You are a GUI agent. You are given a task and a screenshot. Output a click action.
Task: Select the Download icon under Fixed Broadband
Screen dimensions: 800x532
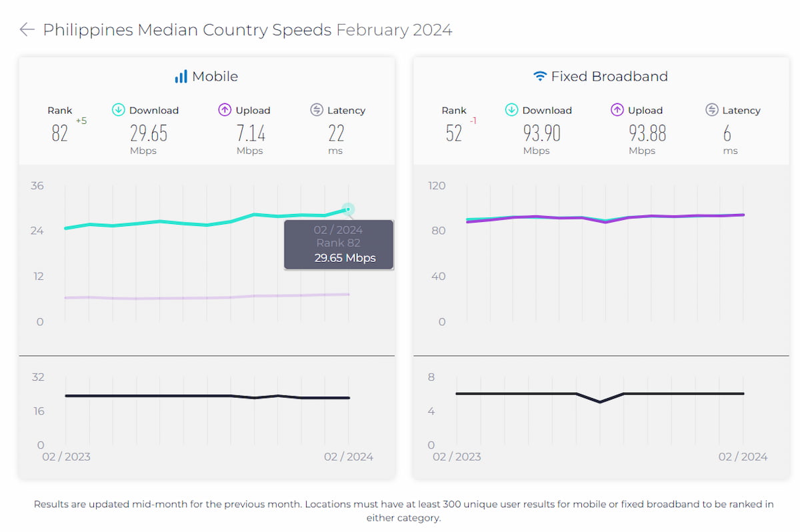(x=511, y=109)
